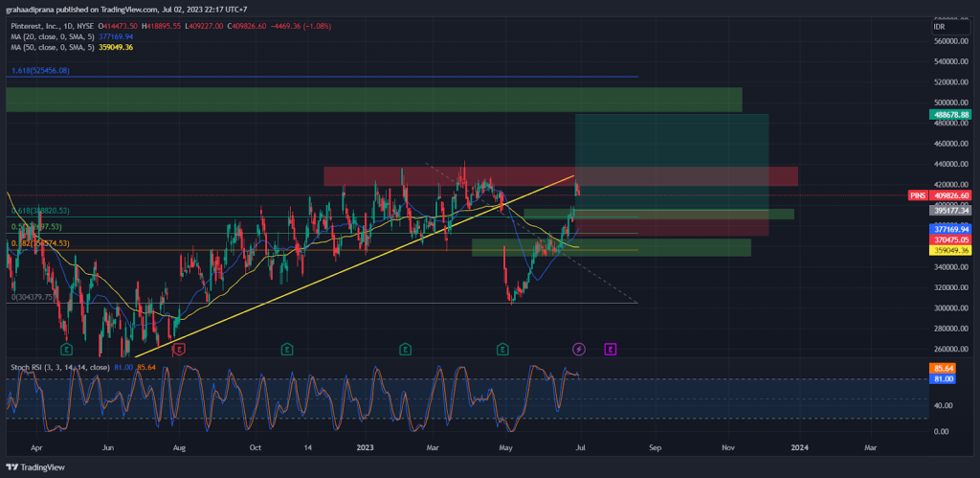Click the purple lightning event marker near Jul
The width and height of the screenshot is (980, 478).
point(579,349)
